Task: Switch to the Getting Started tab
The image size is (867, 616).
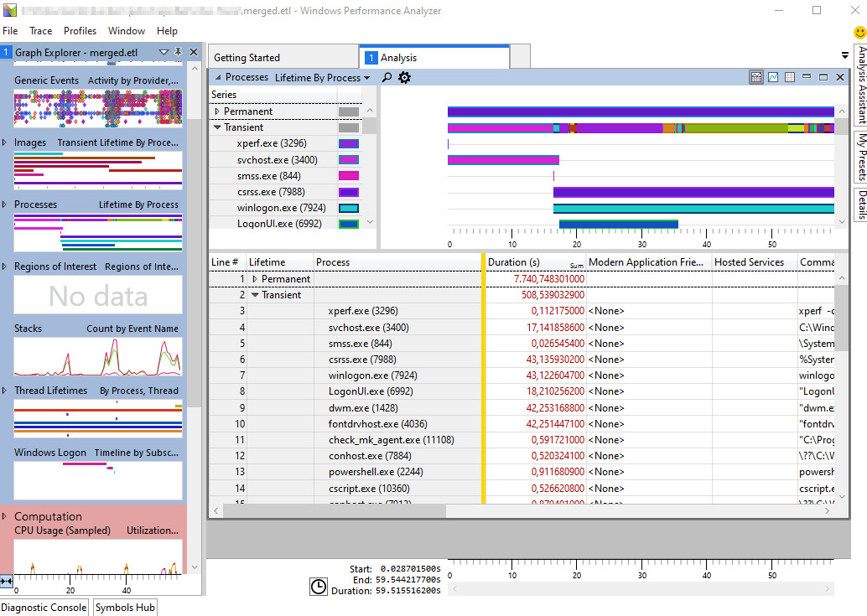Action: [247, 58]
